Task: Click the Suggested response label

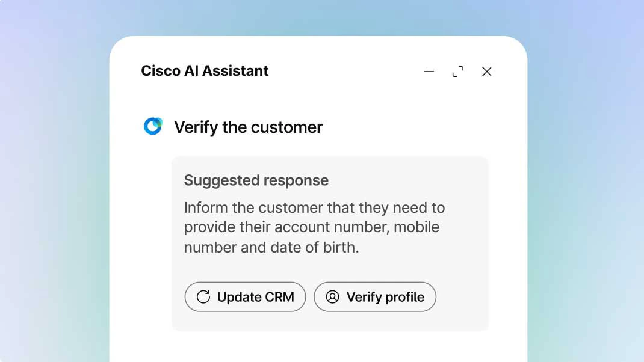Action: 256,180
